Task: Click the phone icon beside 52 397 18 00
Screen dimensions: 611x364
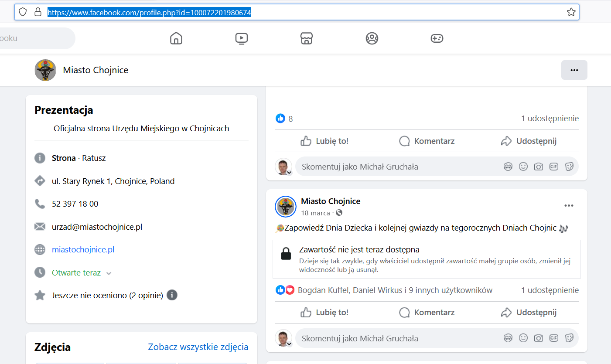Action: pos(40,204)
